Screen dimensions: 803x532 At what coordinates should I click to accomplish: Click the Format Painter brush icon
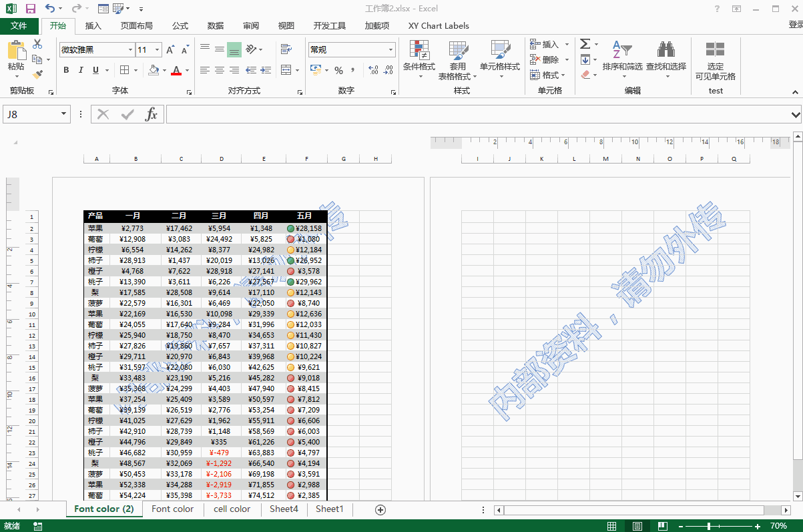[x=37, y=75]
